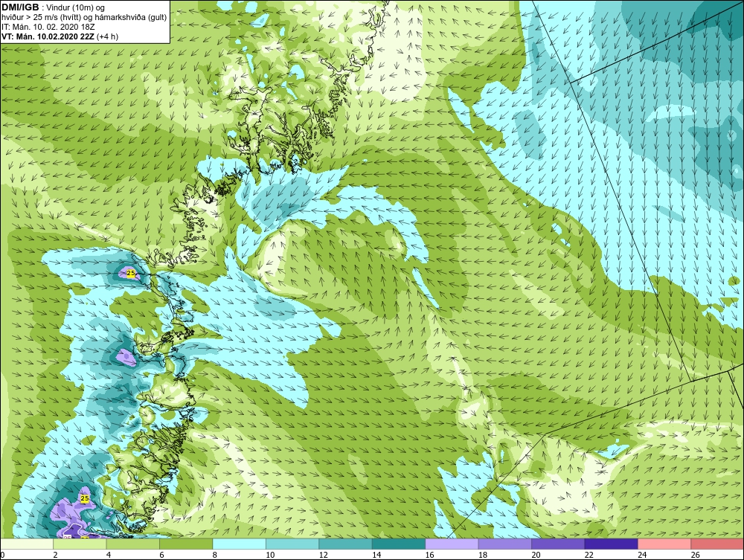
Task: Click the legend scale number 24
Action: (x=642, y=555)
